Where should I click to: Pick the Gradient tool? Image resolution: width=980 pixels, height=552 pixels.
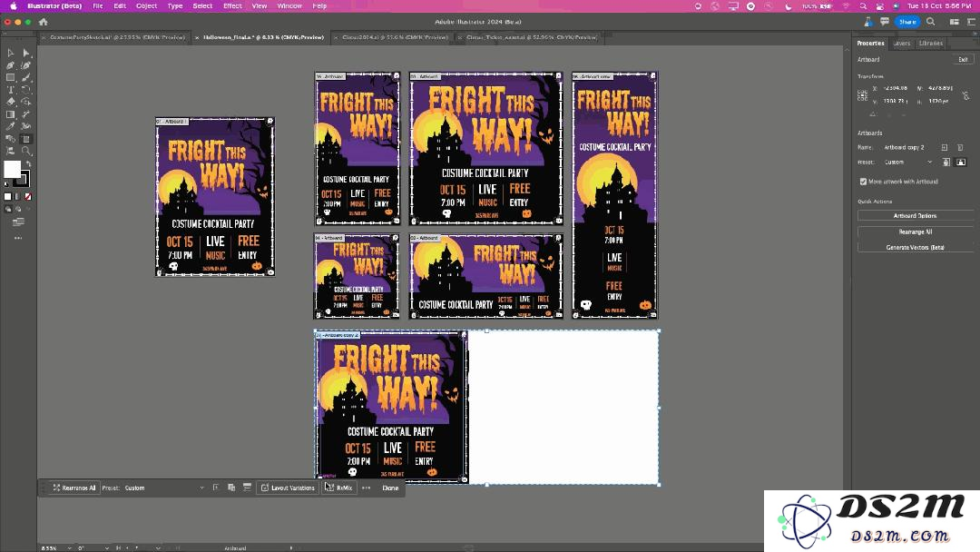click(x=11, y=114)
